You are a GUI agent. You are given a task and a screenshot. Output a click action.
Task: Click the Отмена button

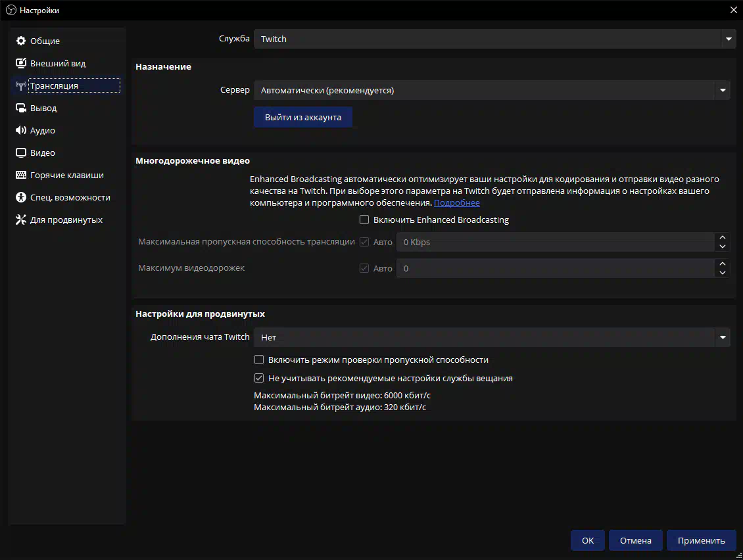(635, 540)
